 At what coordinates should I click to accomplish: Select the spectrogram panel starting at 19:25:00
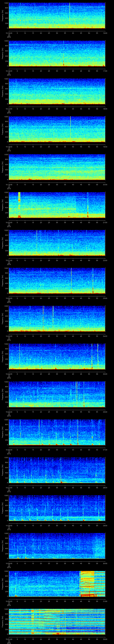(57, 394)
